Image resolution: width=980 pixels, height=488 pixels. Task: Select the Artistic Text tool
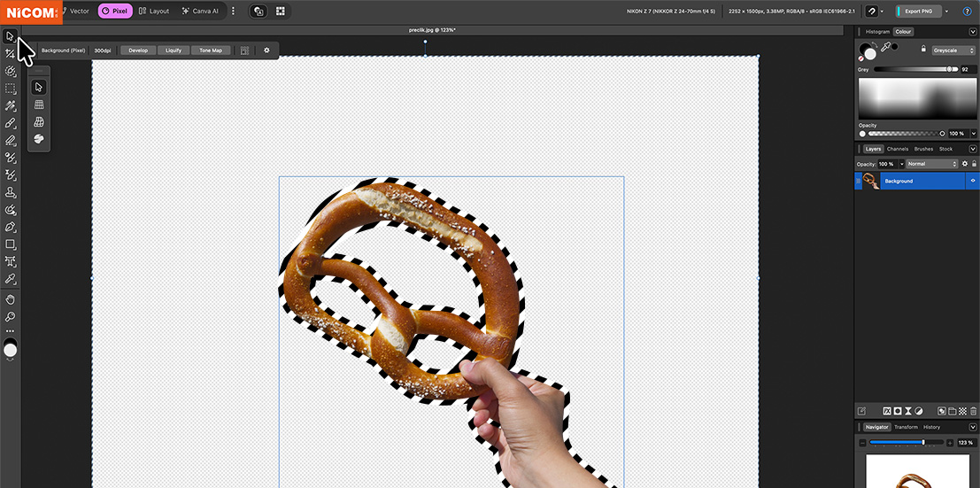pos(10,261)
